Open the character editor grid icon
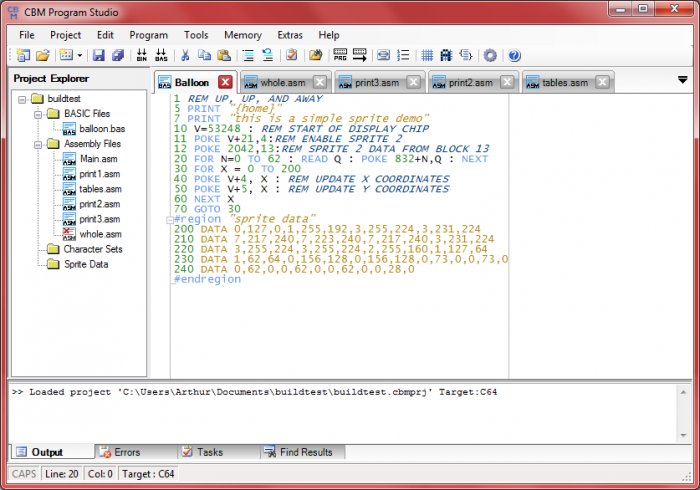Viewport: 700px width, 490px height. point(427,55)
